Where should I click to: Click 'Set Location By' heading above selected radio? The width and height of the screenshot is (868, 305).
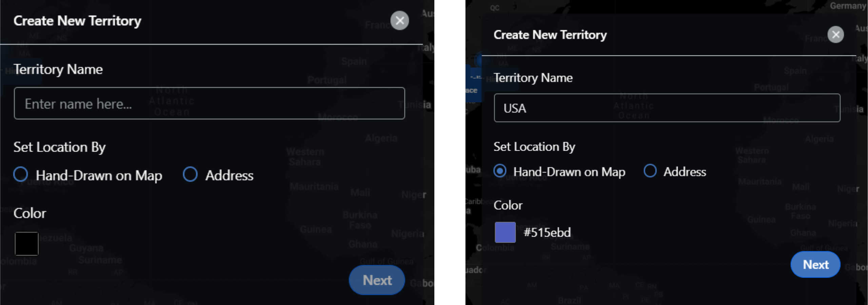click(x=534, y=147)
